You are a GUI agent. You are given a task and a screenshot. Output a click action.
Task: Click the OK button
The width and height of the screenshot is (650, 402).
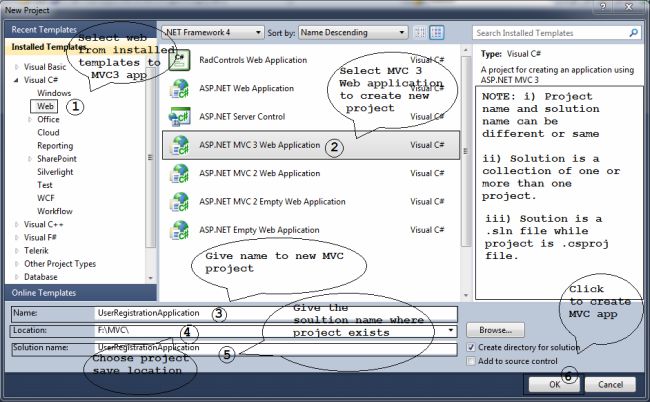click(555, 385)
